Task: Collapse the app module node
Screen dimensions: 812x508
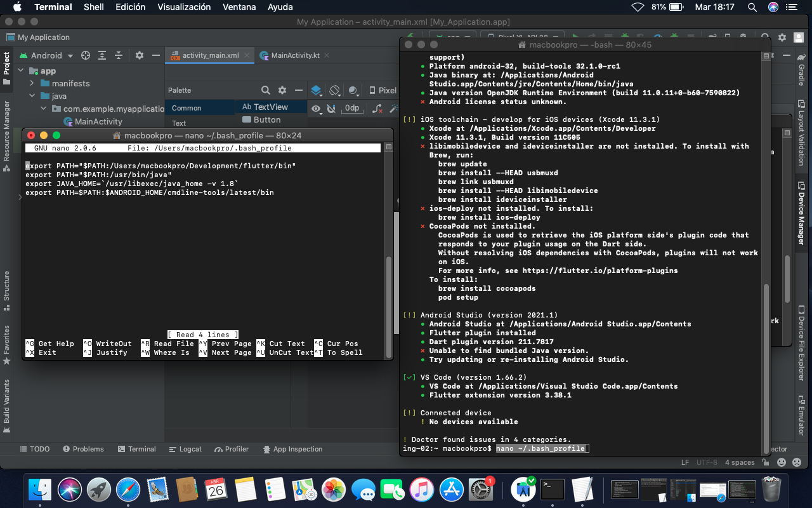Action: tap(20, 70)
